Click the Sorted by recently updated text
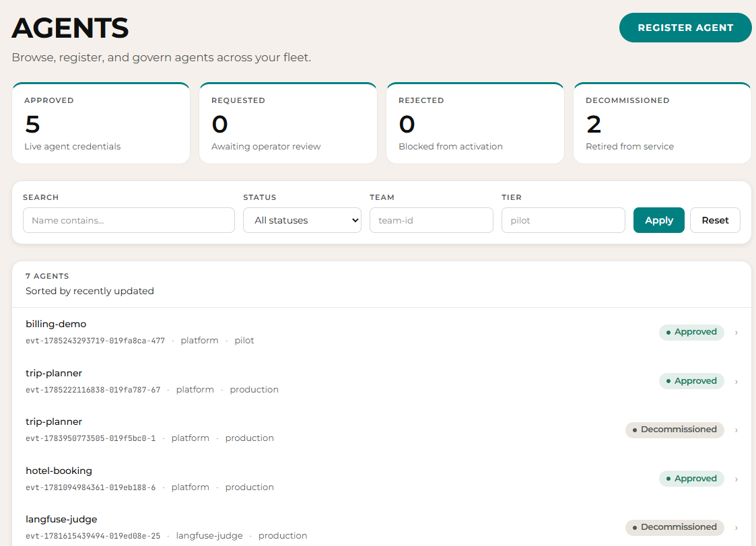The image size is (756, 546). pos(90,291)
